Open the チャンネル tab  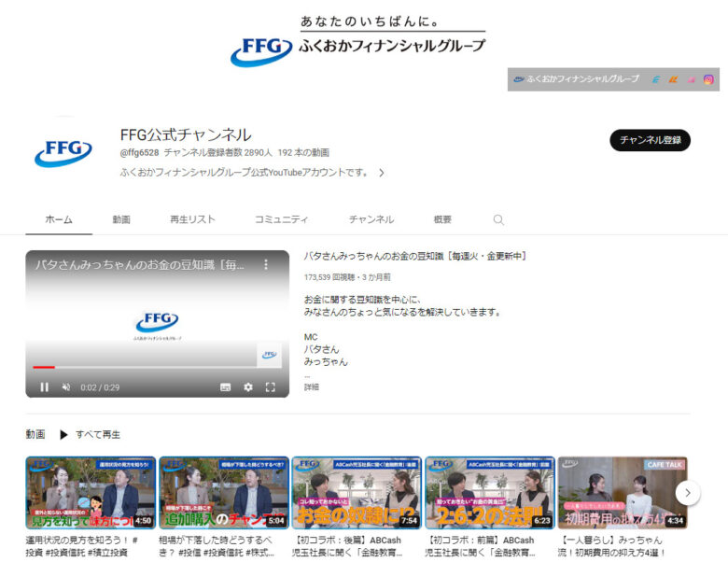(371, 219)
